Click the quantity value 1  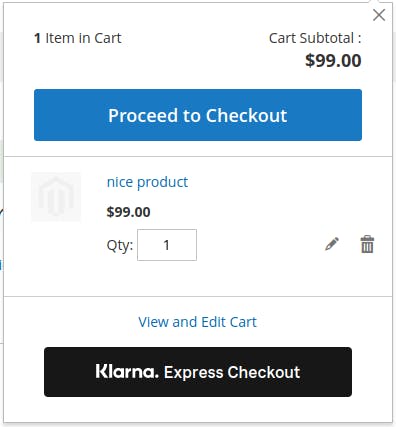[167, 245]
